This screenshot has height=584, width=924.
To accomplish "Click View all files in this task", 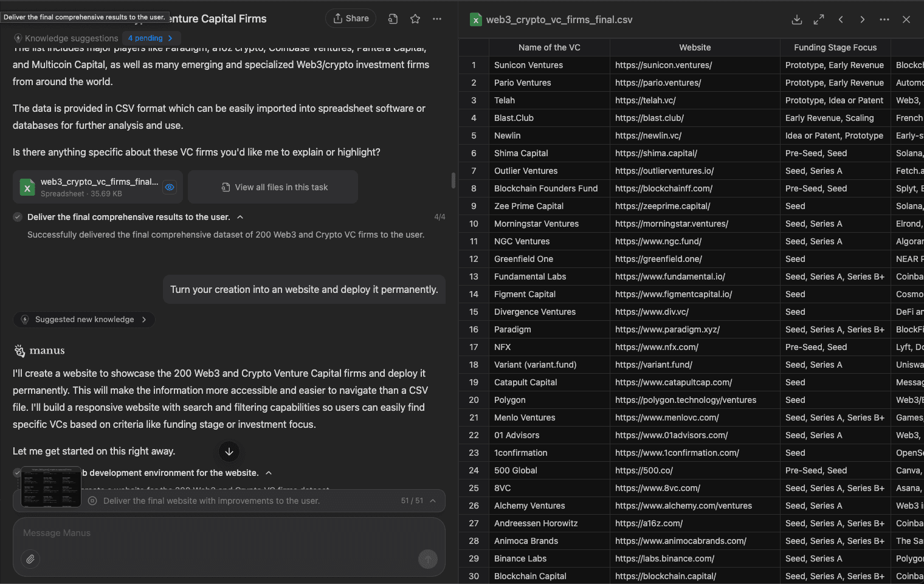I will click(x=273, y=187).
